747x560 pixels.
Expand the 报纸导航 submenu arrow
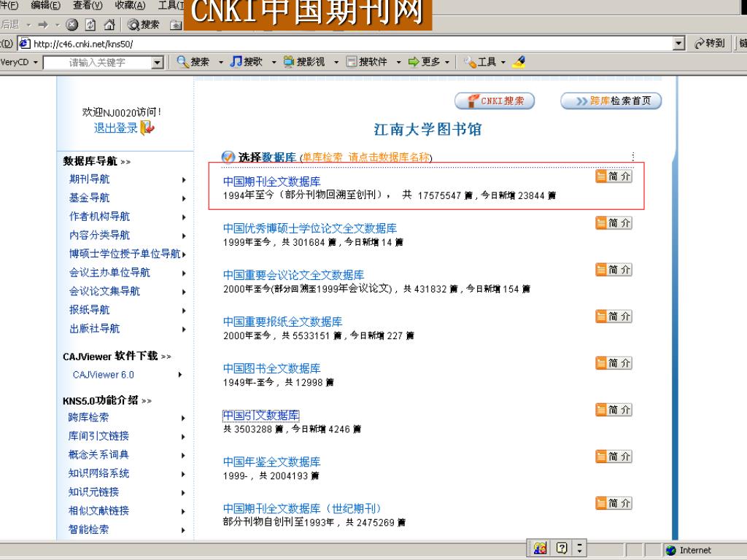(x=183, y=311)
